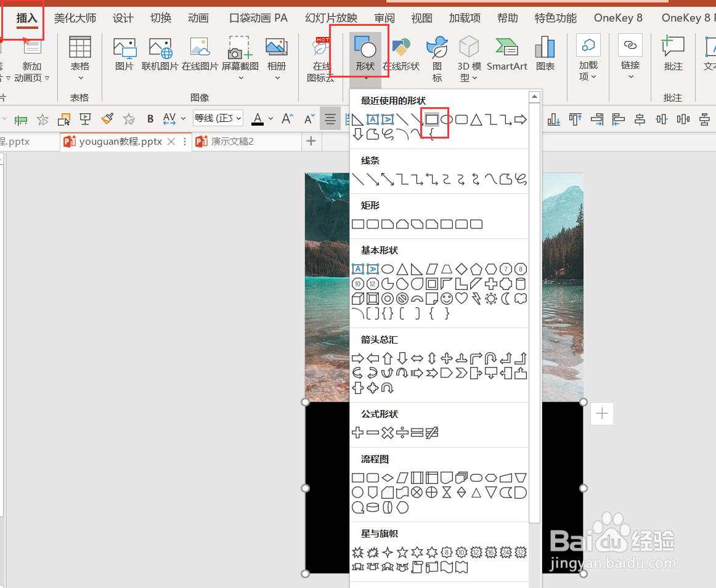
Task: Add a 批注 comment
Action: (673, 53)
